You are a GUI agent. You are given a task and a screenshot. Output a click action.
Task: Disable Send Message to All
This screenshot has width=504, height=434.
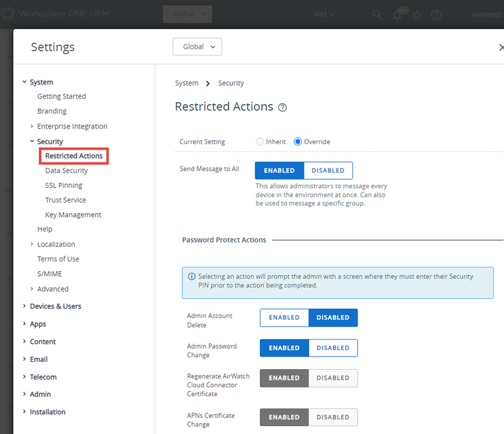pos(328,170)
